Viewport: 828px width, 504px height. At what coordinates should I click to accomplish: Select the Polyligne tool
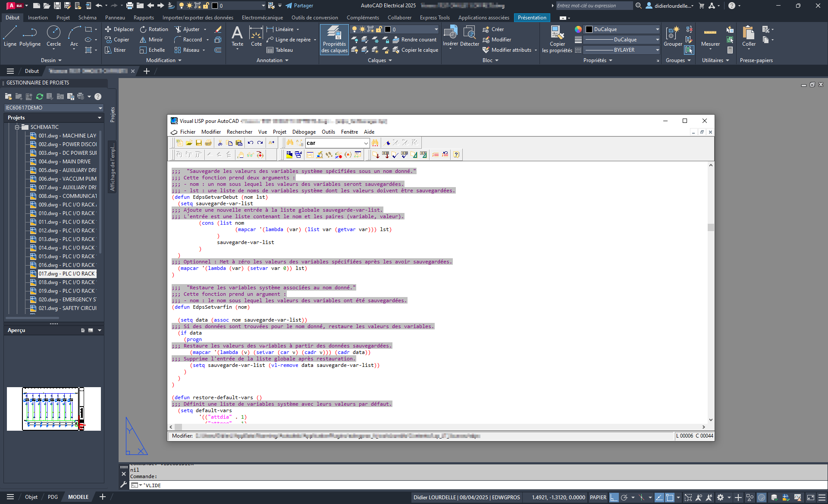click(x=30, y=36)
